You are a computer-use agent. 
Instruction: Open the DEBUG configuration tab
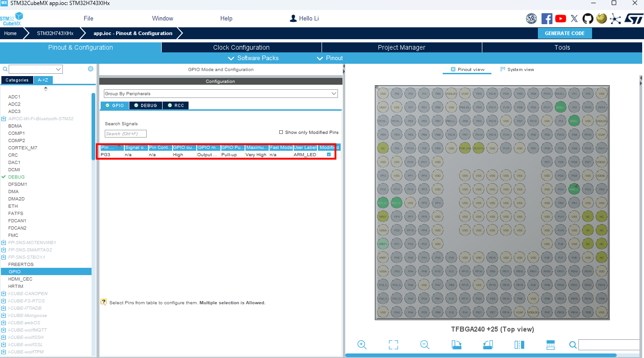146,105
